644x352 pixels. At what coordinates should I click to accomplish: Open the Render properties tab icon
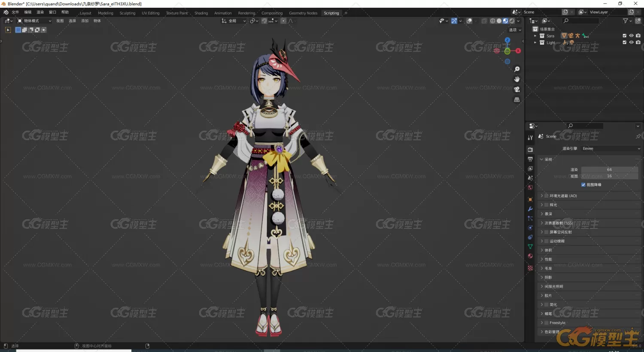click(x=530, y=150)
